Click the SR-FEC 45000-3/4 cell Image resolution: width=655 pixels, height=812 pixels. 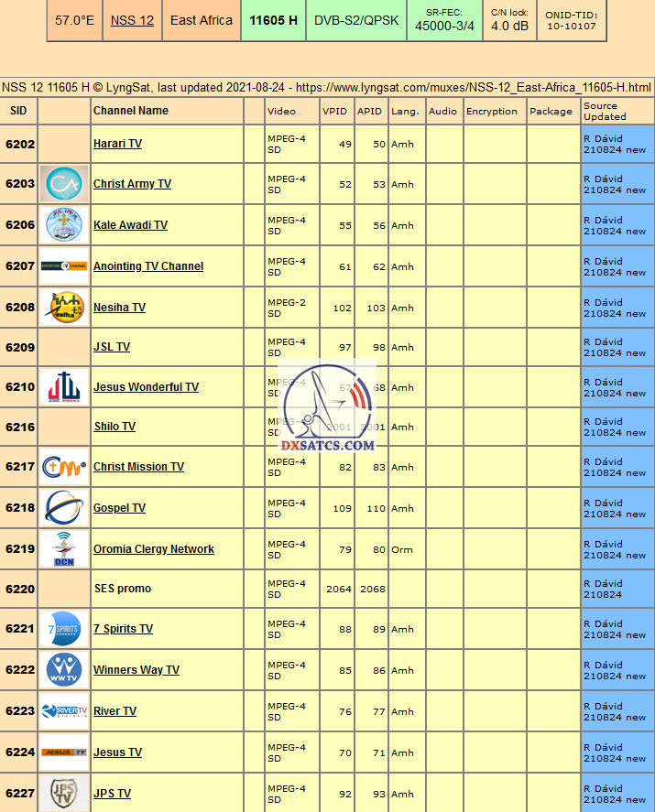pyautogui.click(x=444, y=20)
